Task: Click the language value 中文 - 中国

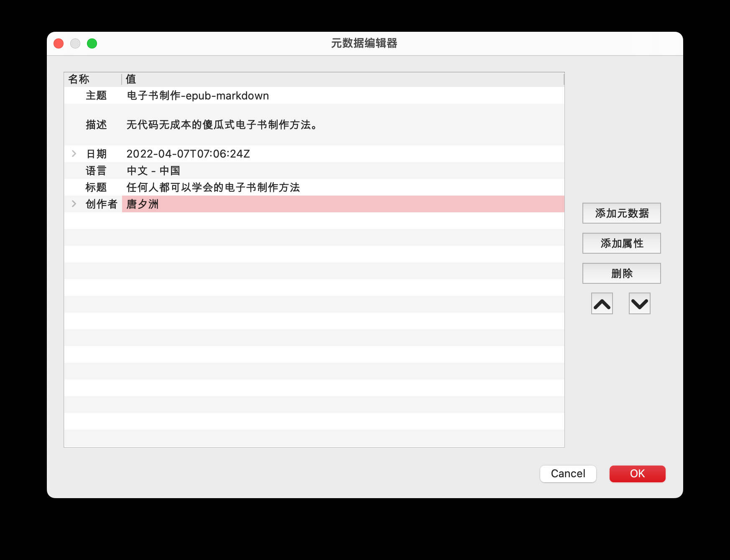Action: [x=153, y=171]
